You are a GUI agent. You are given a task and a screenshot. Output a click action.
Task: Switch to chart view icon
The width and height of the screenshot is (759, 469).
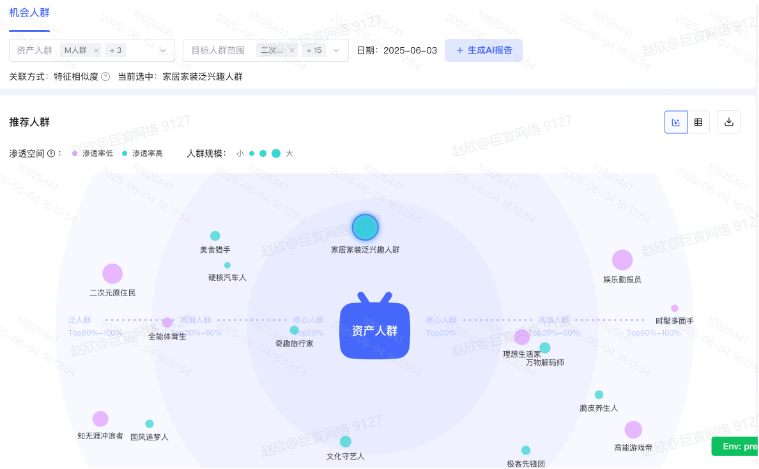tap(676, 122)
